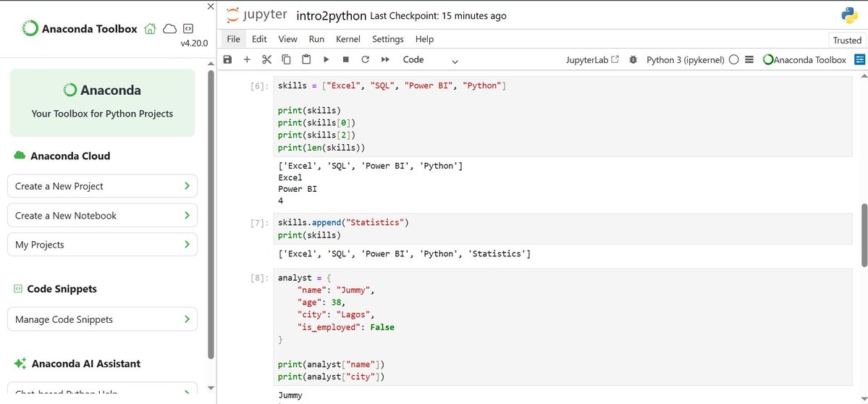Click the Your Toolbox for Python Projects banner
Screen dimensions: 868x404
click(x=102, y=103)
